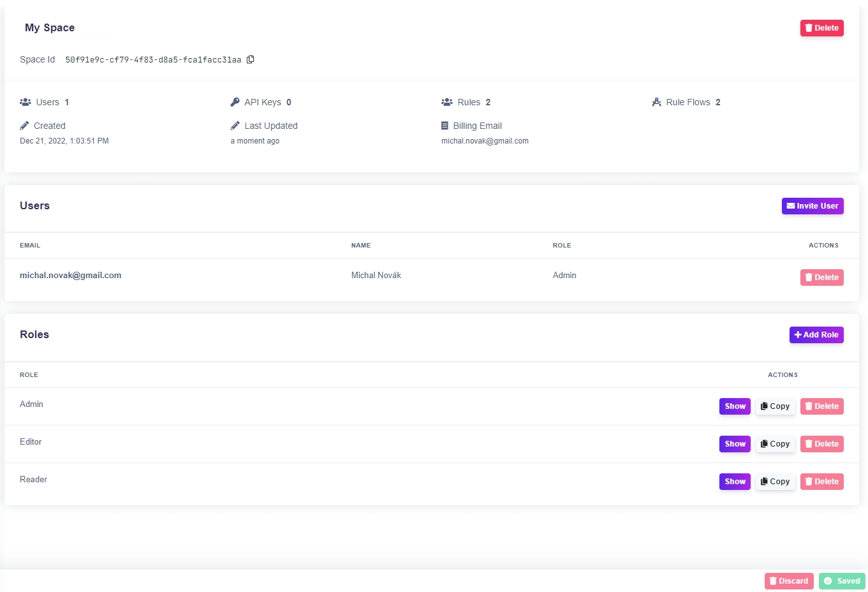Click the Billing Email icon
The width and height of the screenshot is (868, 592).
tap(445, 126)
